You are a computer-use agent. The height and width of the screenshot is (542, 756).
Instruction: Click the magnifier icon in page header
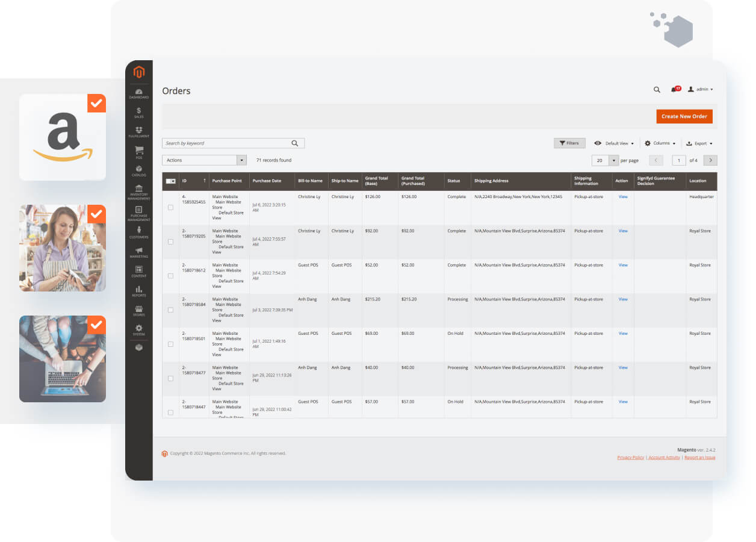pos(657,90)
